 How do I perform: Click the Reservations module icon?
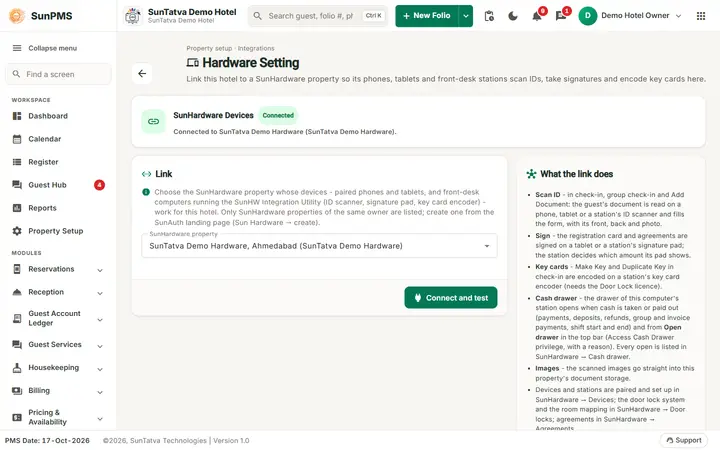click(17, 269)
